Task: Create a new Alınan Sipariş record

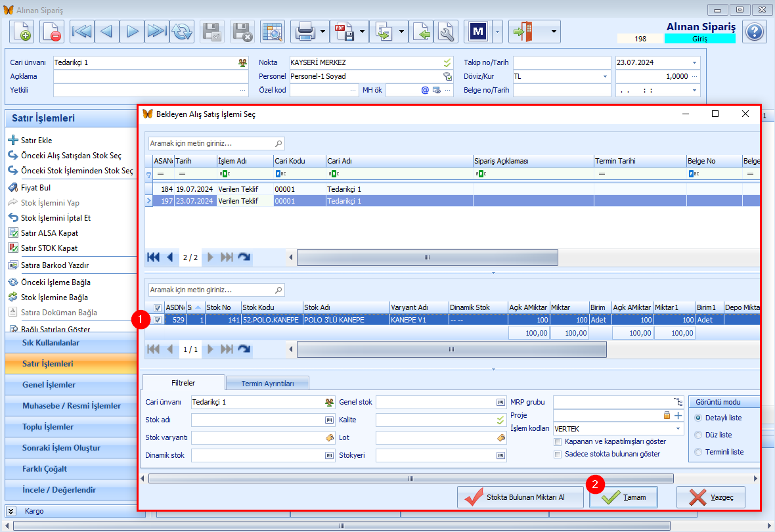Action: [21, 32]
